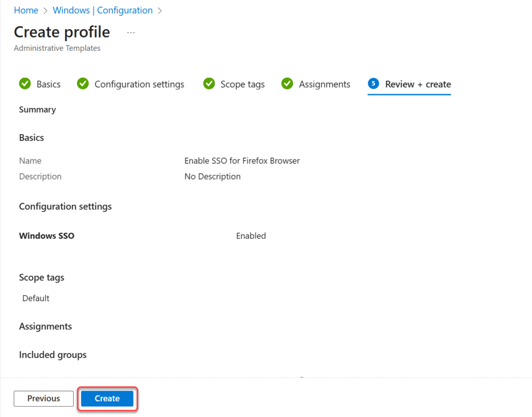Image resolution: width=532 pixels, height=417 pixels.
Task: Select the 'No Description' value
Action: [212, 176]
